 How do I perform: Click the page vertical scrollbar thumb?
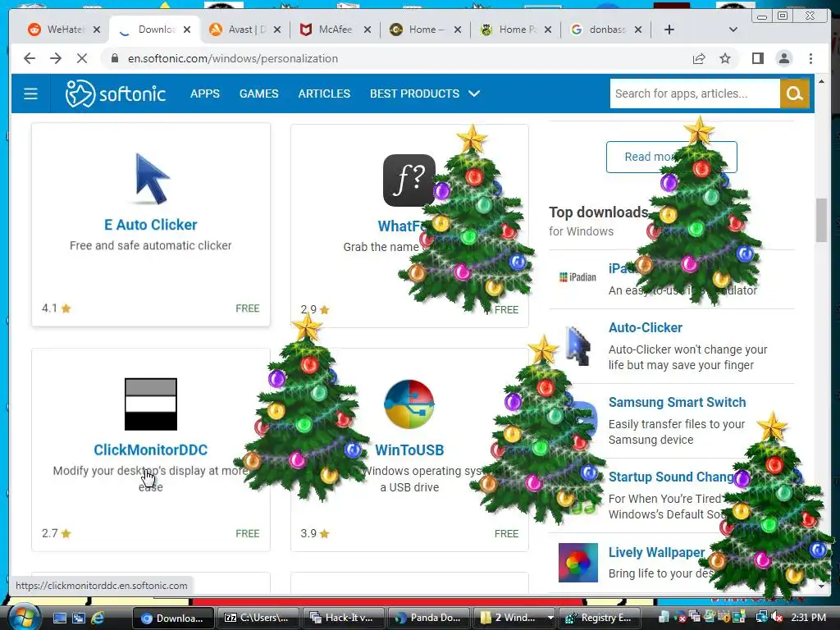pos(821,220)
